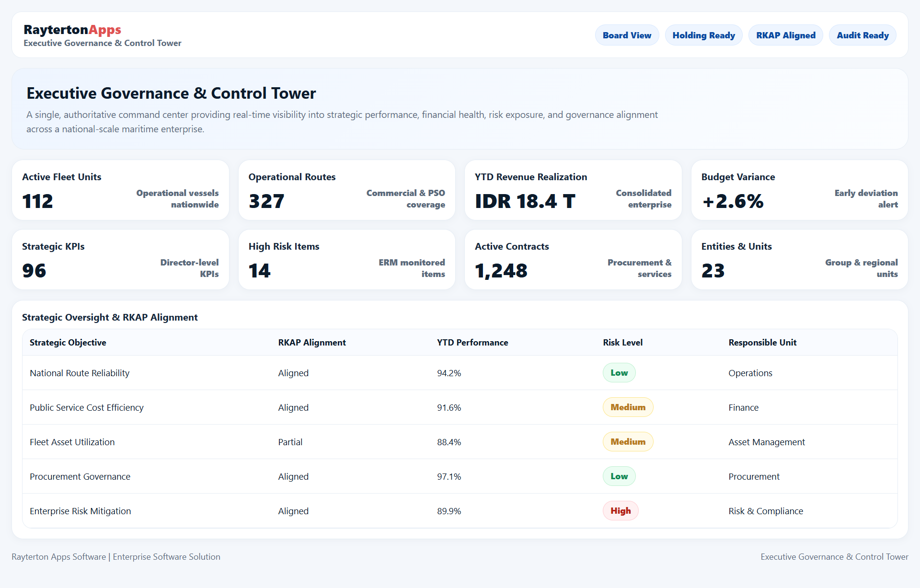
Task: Select the Holding Ready pill
Action: 703,35
